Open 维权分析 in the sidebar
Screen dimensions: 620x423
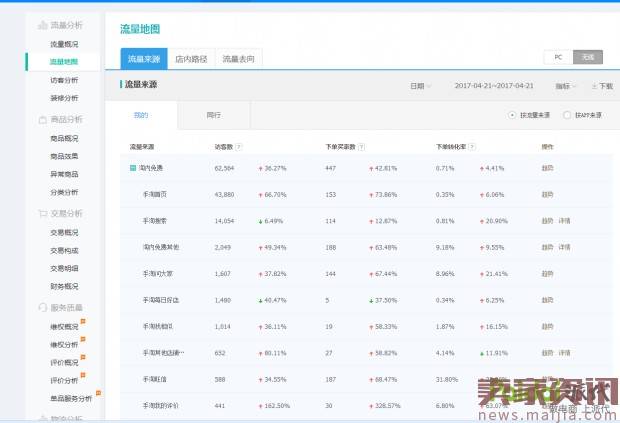point(64,345)
